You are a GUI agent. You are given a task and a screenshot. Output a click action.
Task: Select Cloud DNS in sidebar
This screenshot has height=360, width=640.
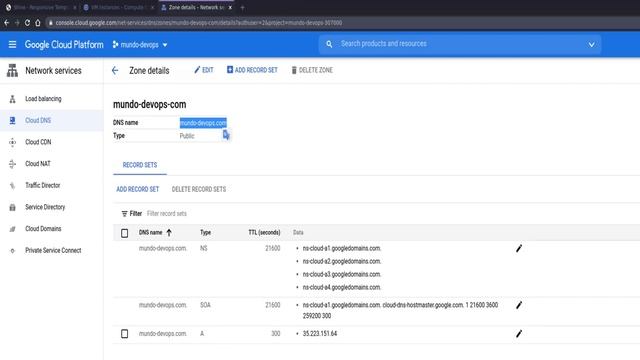[51, 120]
